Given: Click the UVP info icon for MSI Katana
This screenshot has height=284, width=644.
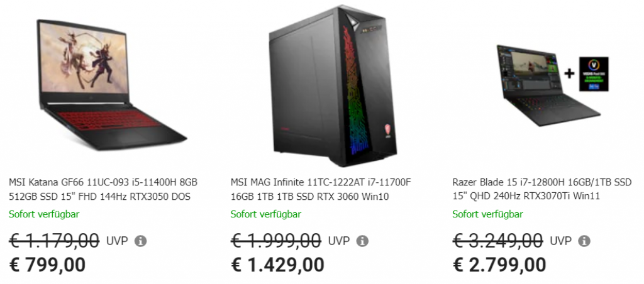Looking at the screenshot, I should pos(141,241).
